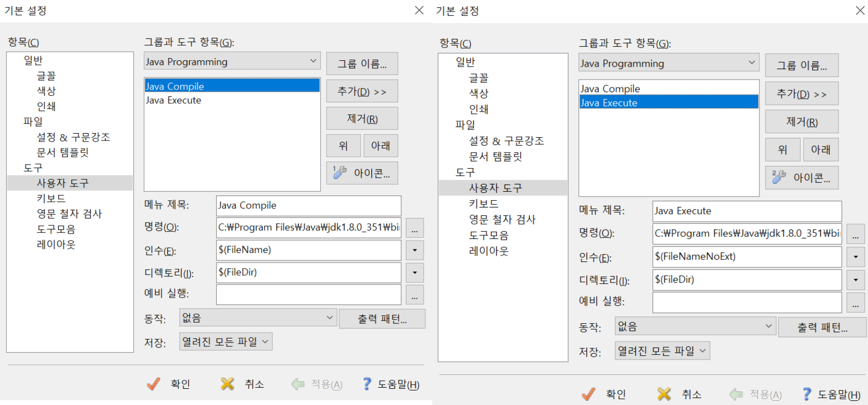This screenshot has width=868, height=405.
Task: Click 디렉토리 $(FileDir) field in right dialog
Action: [747, 280]
